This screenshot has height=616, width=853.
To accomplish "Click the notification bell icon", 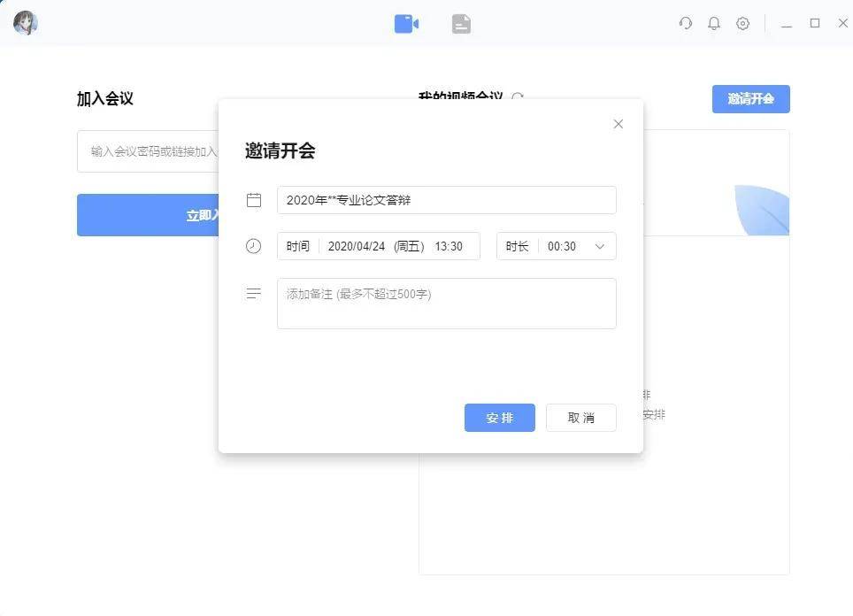I will point(714,23).
